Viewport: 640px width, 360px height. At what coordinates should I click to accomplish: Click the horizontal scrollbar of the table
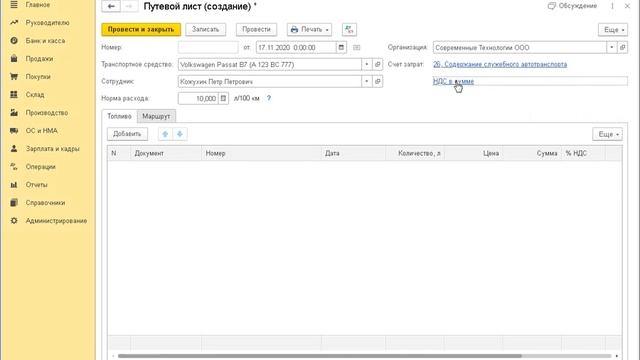click(320, 356)
